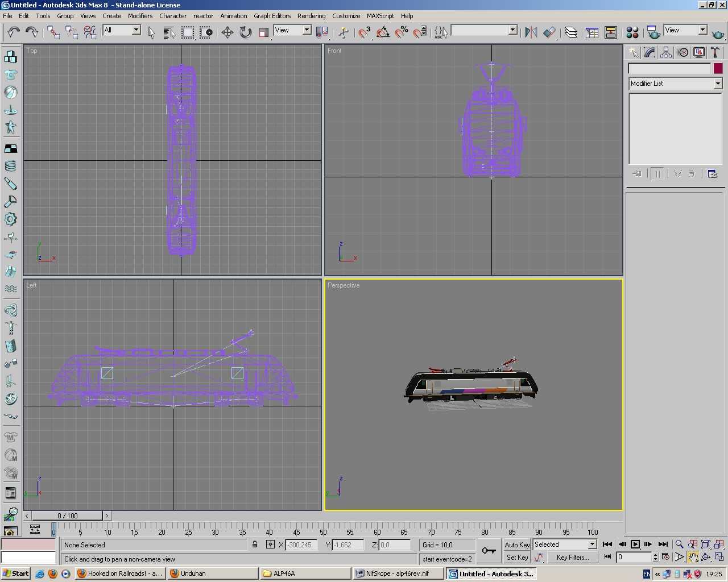Pick the Rectangular Selection Region tool
This screenshot has height=582, width=728.
click(188, 32)
